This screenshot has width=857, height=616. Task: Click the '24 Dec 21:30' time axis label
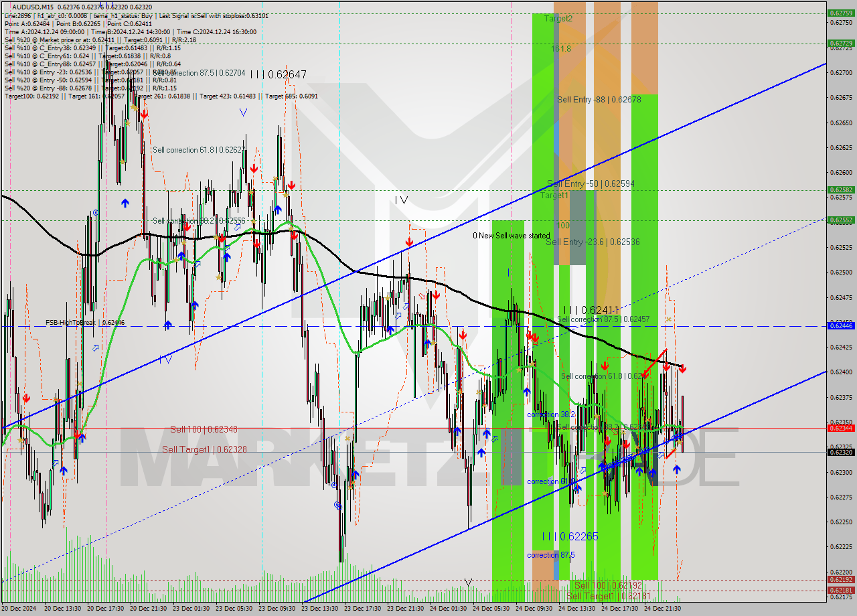pyautogui.click(x=663, y=609)
